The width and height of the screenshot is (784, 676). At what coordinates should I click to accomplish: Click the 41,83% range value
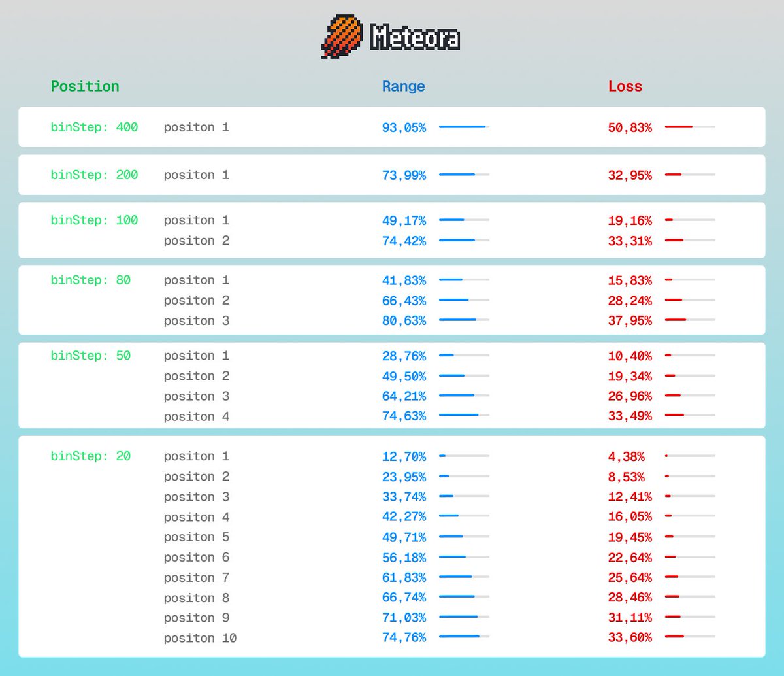pyautogui.click(x=404, y=280)
